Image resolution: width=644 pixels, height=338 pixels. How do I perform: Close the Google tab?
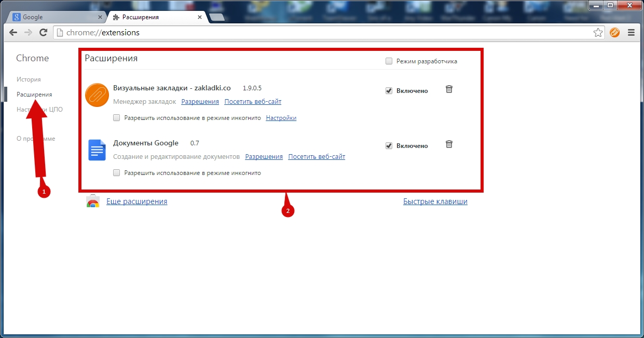pyautogui.click(x=100, y=17)
